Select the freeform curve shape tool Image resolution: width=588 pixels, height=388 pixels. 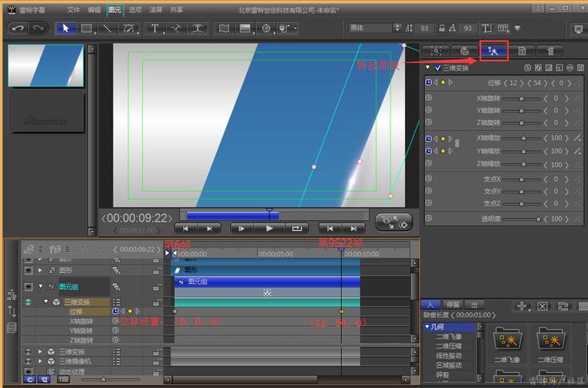(129, 29)
